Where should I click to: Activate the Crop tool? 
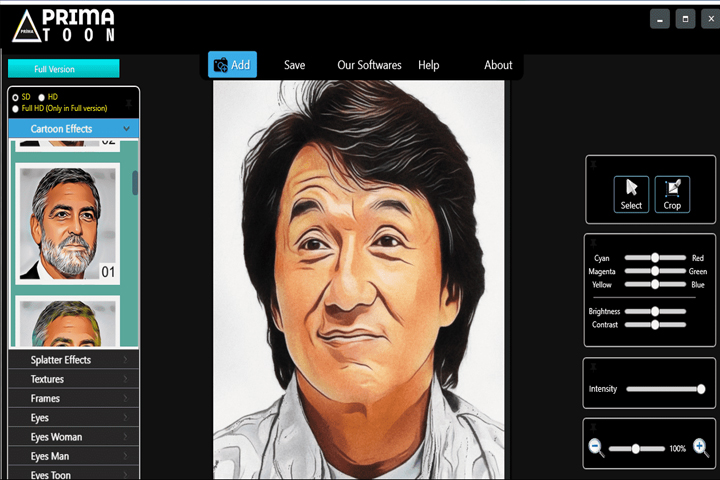click(672, 194)
